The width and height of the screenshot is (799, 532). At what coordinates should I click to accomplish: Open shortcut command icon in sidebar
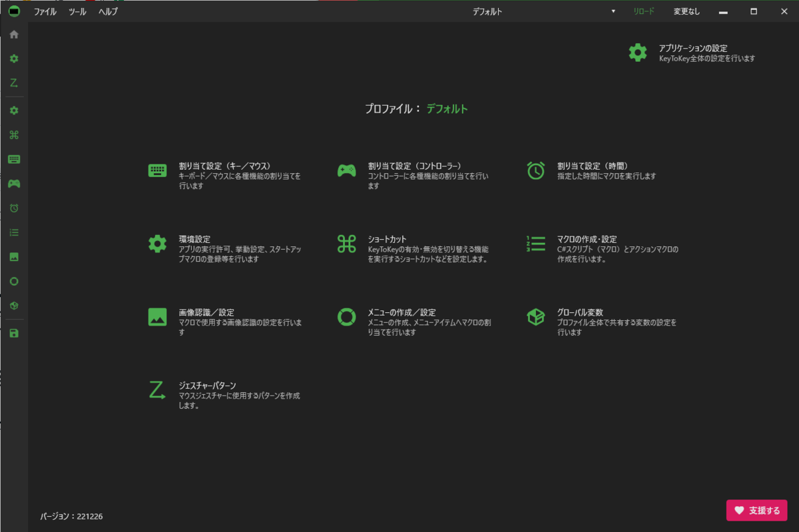click(14, 135)
